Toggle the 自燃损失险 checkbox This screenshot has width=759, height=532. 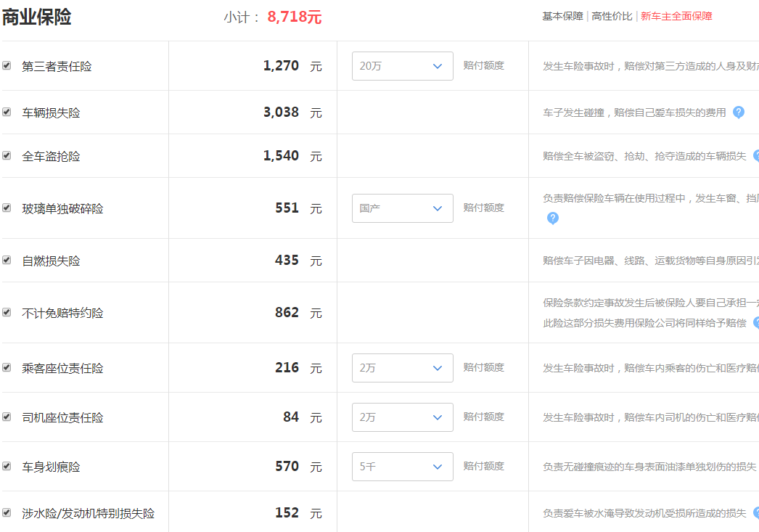[7, 260]
